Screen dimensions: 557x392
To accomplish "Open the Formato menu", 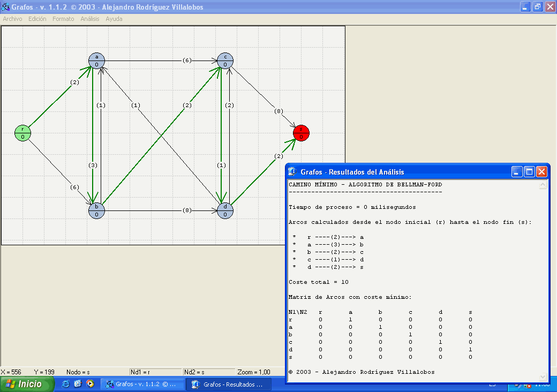I will [x=63, y=19].
